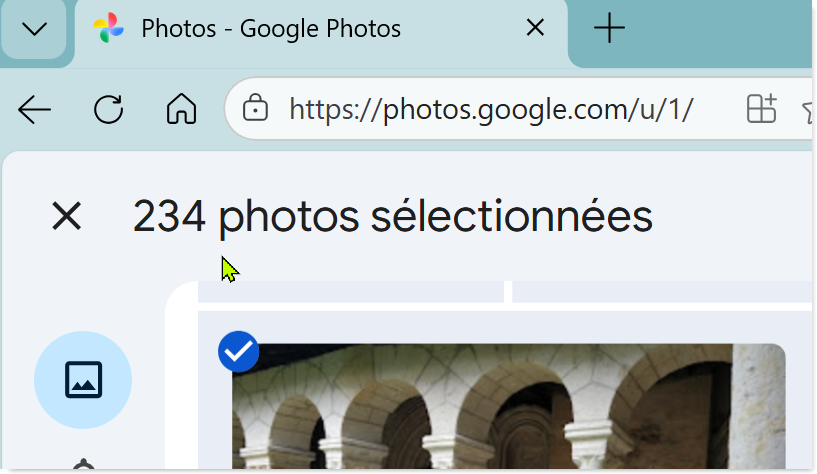Click the browser Back arrow
The image size is (817, 474).
(35, 109)
